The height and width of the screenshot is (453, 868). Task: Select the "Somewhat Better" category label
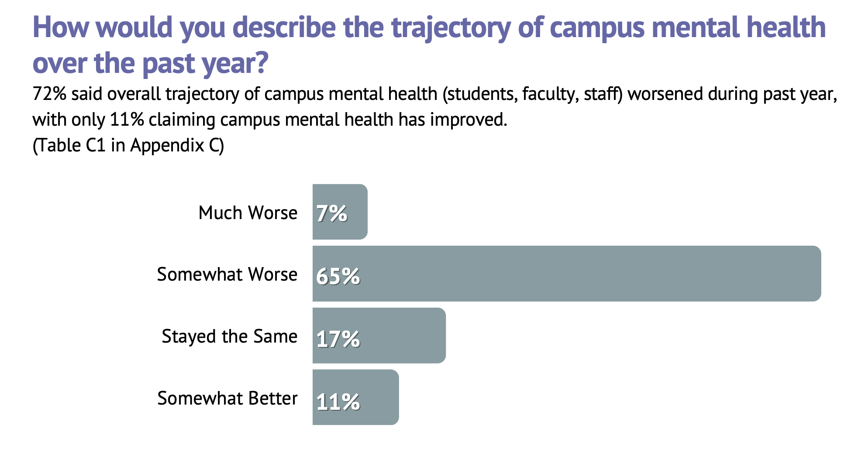pyautogui.click(x=227, y=398)
